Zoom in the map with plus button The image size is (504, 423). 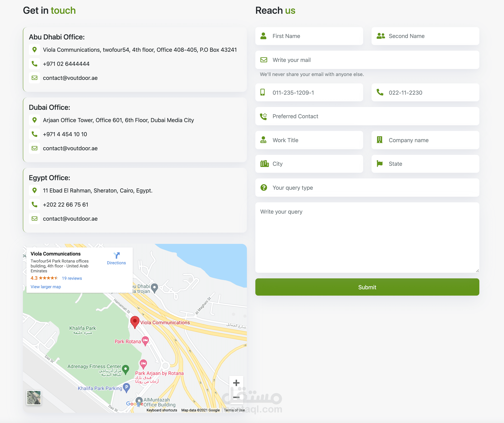click(x=236, y=383)
